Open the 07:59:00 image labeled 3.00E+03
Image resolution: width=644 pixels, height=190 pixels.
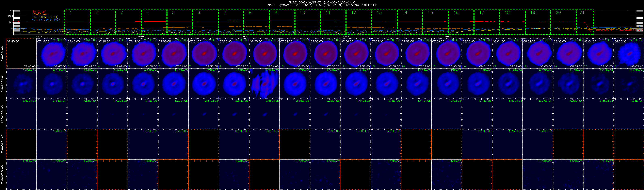click(447, 53)
